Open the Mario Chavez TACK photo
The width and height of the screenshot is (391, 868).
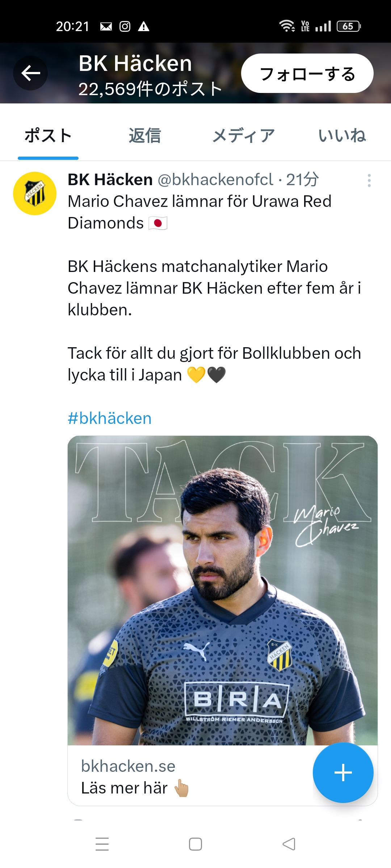[x=222, y=590]
